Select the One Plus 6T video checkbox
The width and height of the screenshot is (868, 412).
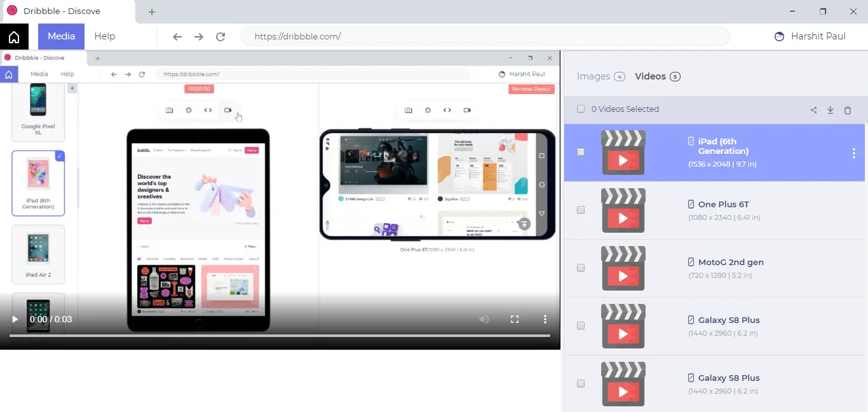pyautogui.click(x=580, y=210)
